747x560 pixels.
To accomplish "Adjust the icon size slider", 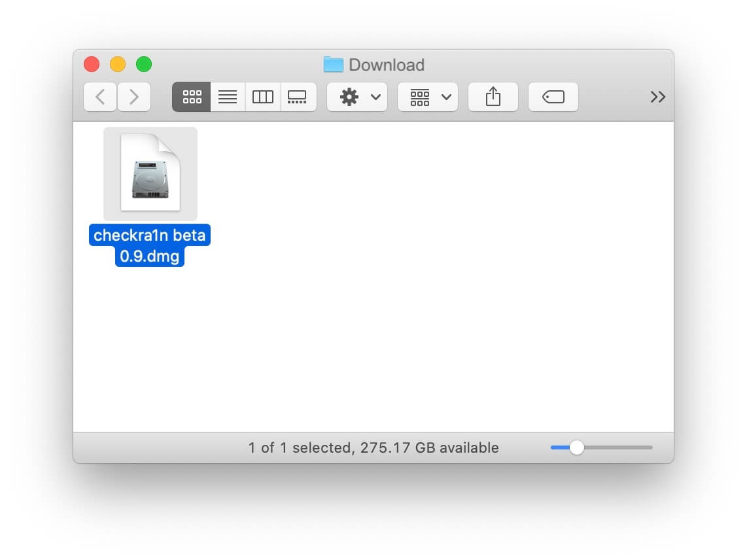I will click(x=577, y=447).
